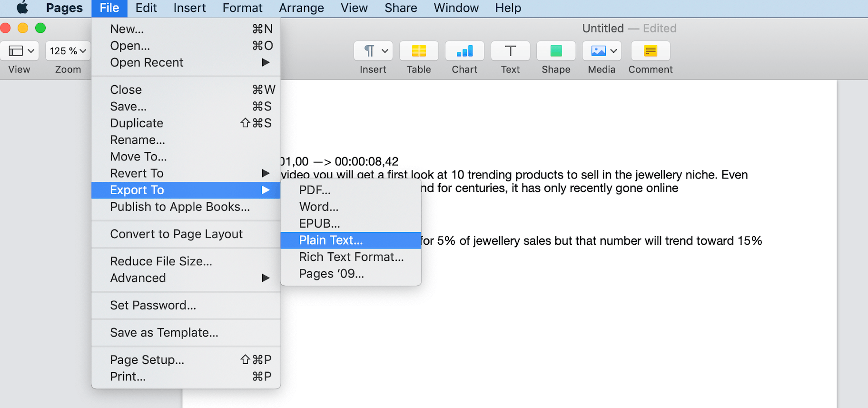Open the Arrange menu
This screenshot has width=868, height=408.
pos(301,8)
